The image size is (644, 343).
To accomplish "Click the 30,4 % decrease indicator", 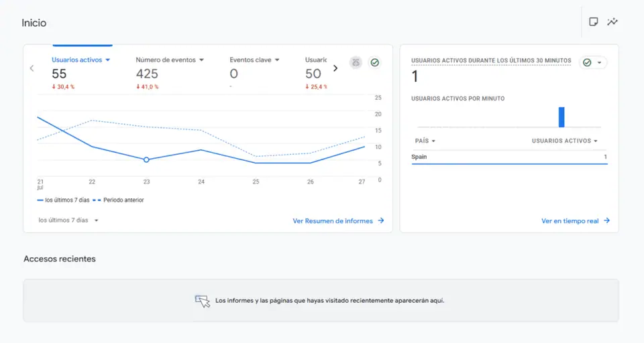I will point(63,87).
